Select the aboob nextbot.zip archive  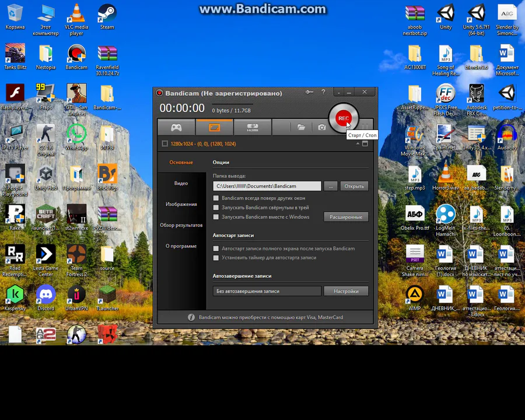coord(415,19)
